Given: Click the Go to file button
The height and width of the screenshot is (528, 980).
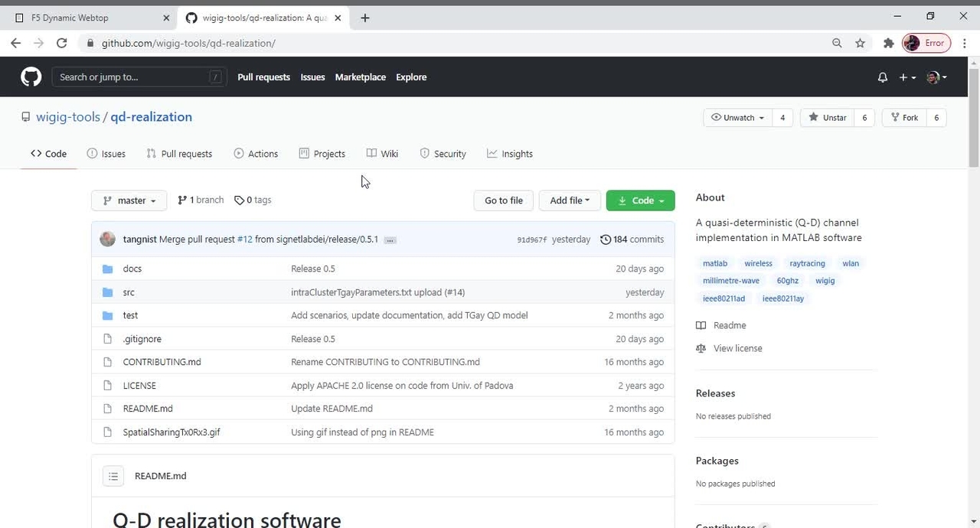Looking at the screenshot, I should tap(503, 200).
